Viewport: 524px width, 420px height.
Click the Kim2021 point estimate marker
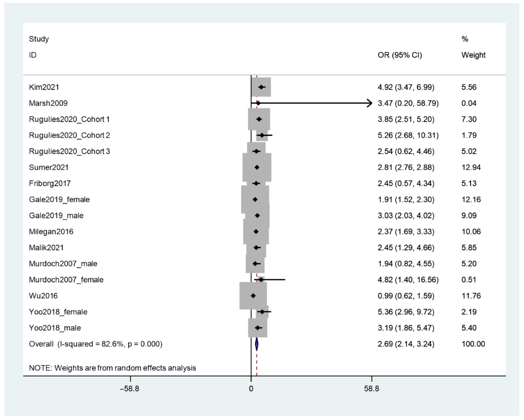point(261,87)
